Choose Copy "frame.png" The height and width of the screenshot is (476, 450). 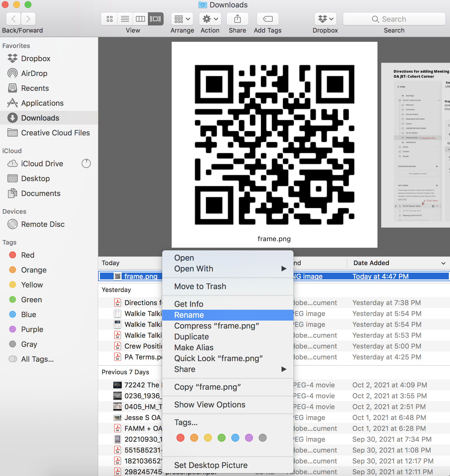click(228, 387)
